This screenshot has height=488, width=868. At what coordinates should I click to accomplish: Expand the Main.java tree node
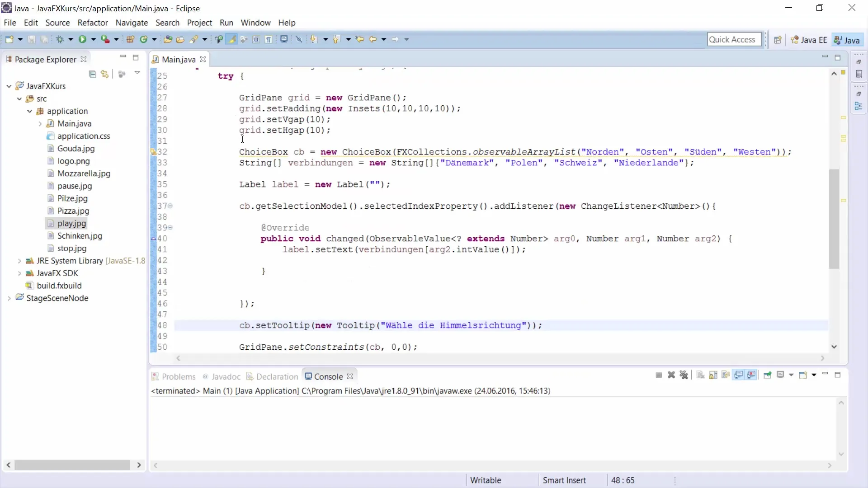coord(40,124)
